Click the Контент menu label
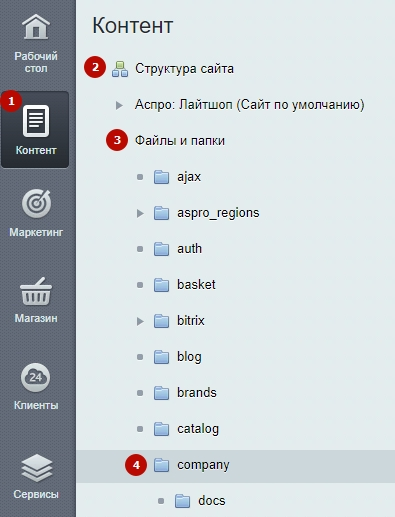 point(36,150)
